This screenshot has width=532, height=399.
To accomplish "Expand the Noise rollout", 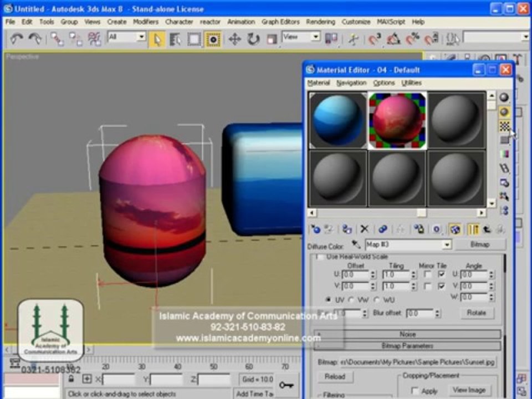I will pos(407,334).
